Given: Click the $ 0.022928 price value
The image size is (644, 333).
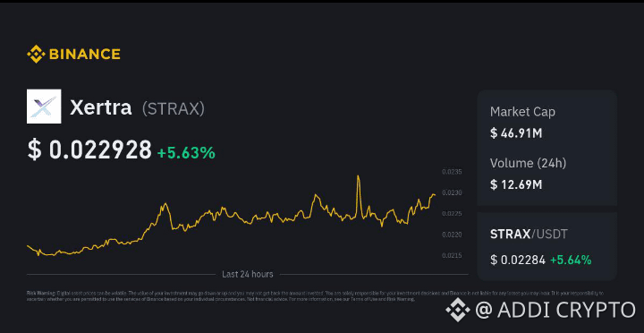Looking at the screenshot, I should (89, 149).
